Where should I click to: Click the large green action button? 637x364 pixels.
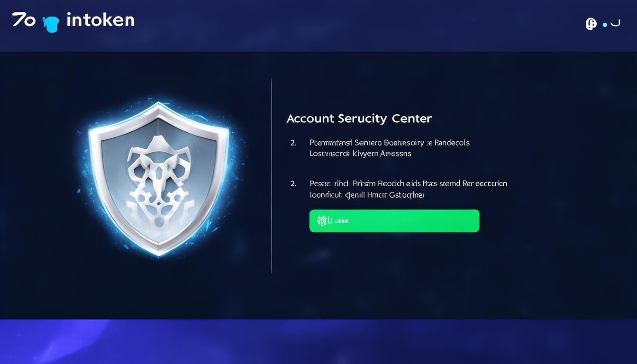click(394, 221)
